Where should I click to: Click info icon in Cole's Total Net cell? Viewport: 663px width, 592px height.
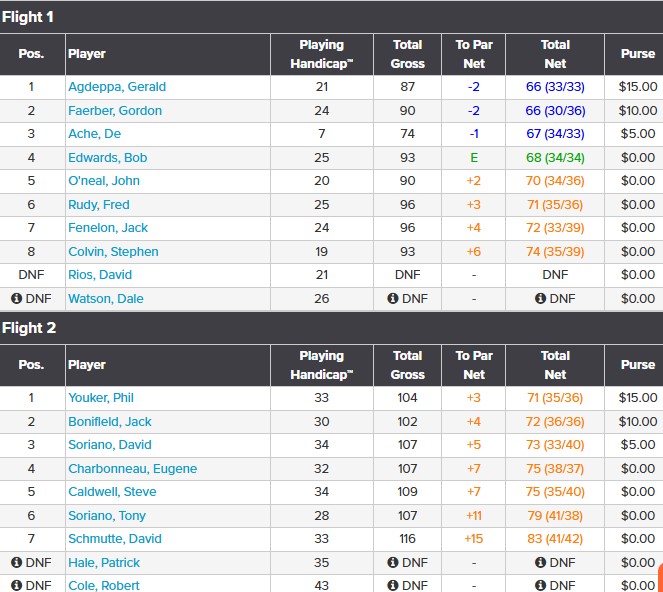click(x=541, y=585)
